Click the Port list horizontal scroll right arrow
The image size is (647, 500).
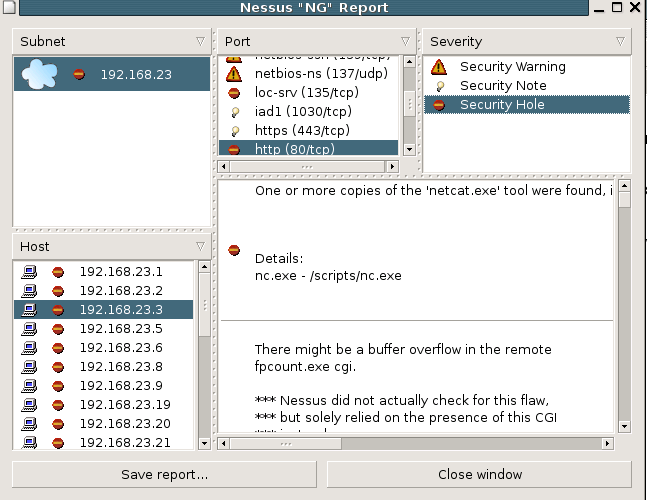click(392, 167)
